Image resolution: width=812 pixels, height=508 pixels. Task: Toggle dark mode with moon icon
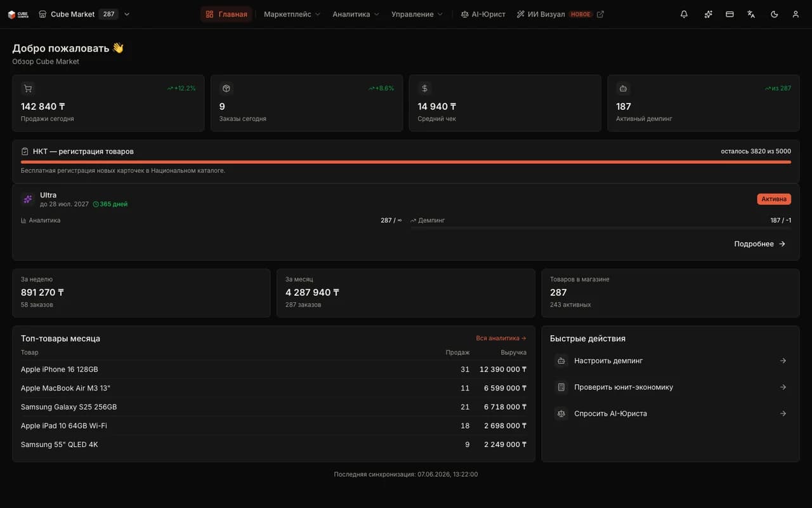click(774, 14)
